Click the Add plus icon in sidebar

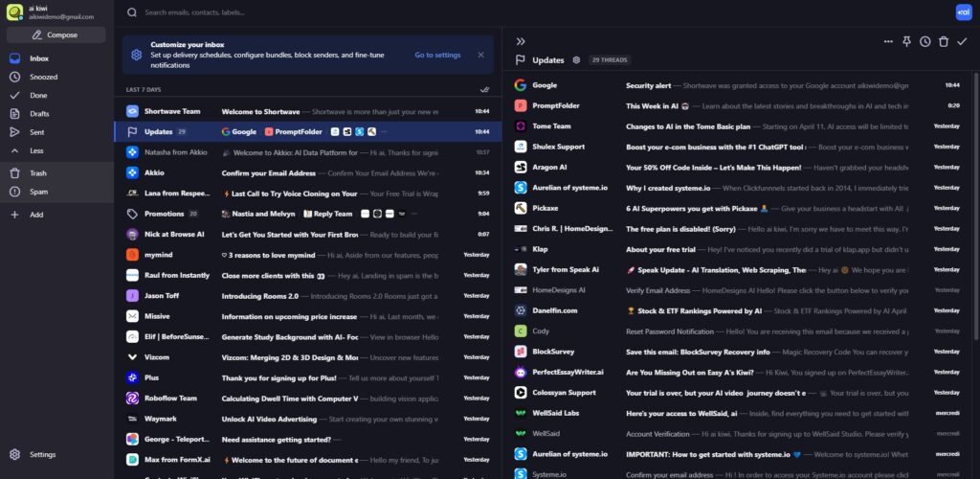[x=15, y=215]
